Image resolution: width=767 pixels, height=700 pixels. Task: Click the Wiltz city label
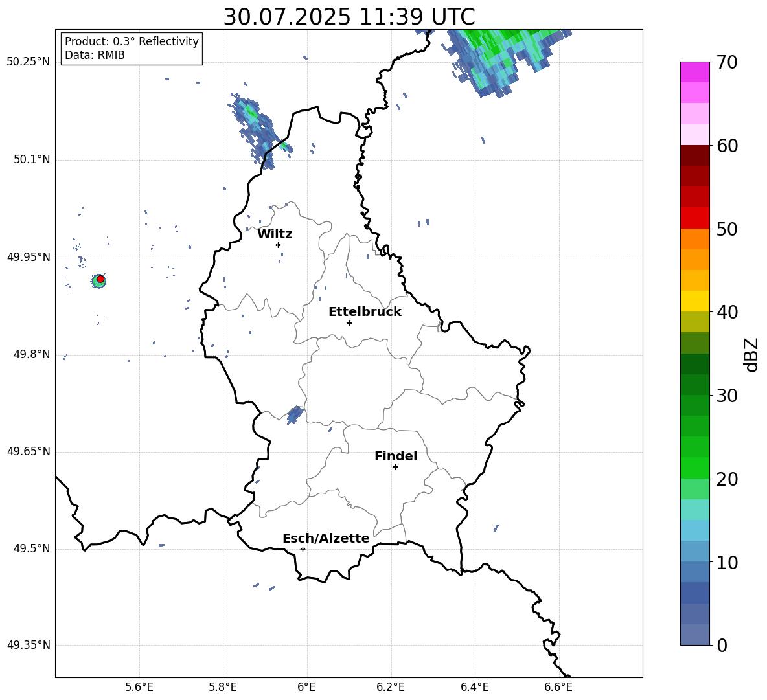tap(275, 234)
